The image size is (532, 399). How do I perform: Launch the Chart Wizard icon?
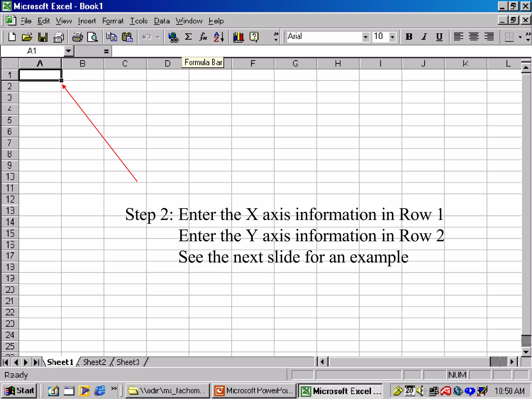pos(238,37)
